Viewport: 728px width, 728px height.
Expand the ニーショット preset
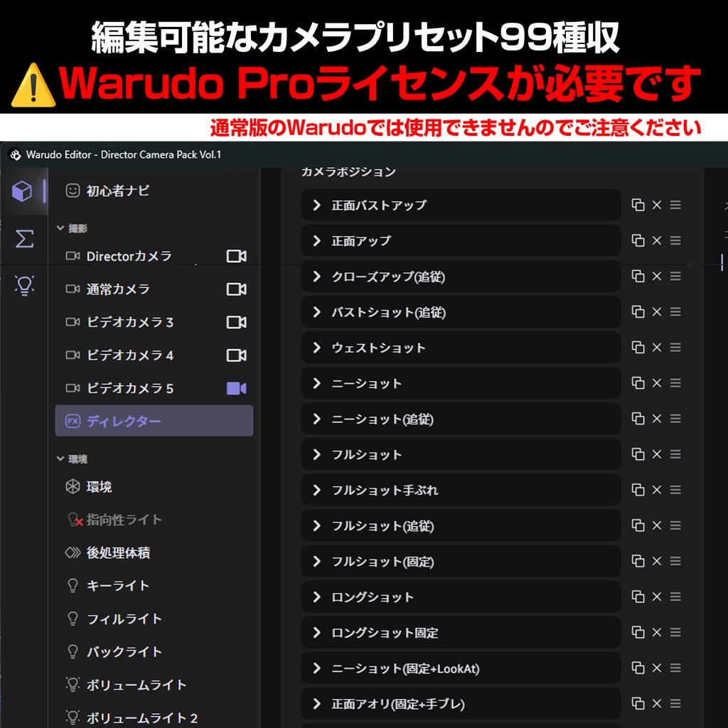(x=316, y=383)
